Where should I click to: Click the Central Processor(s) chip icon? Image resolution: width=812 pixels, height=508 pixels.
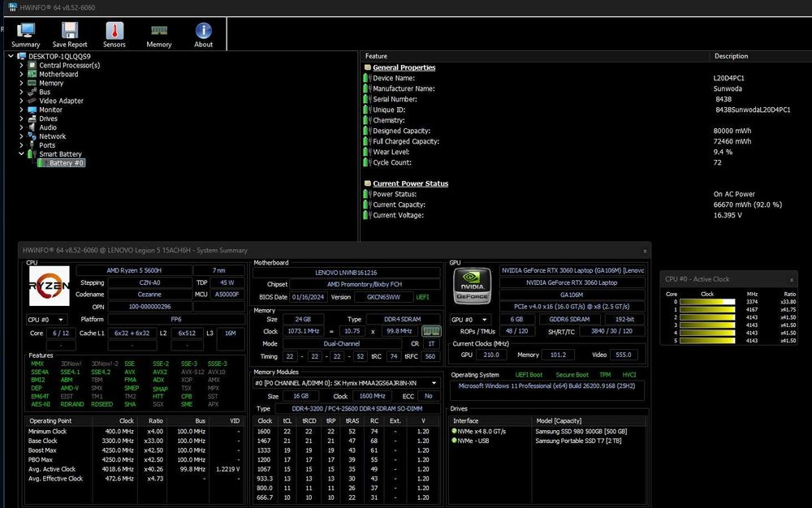pos(32,65)
